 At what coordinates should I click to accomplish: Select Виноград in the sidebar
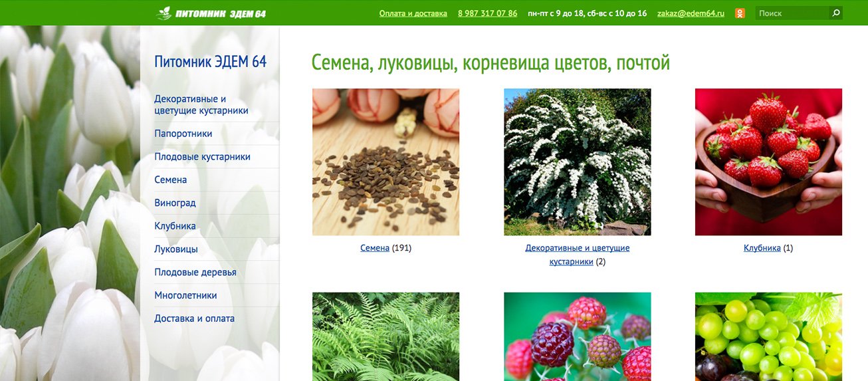(175, 203)
